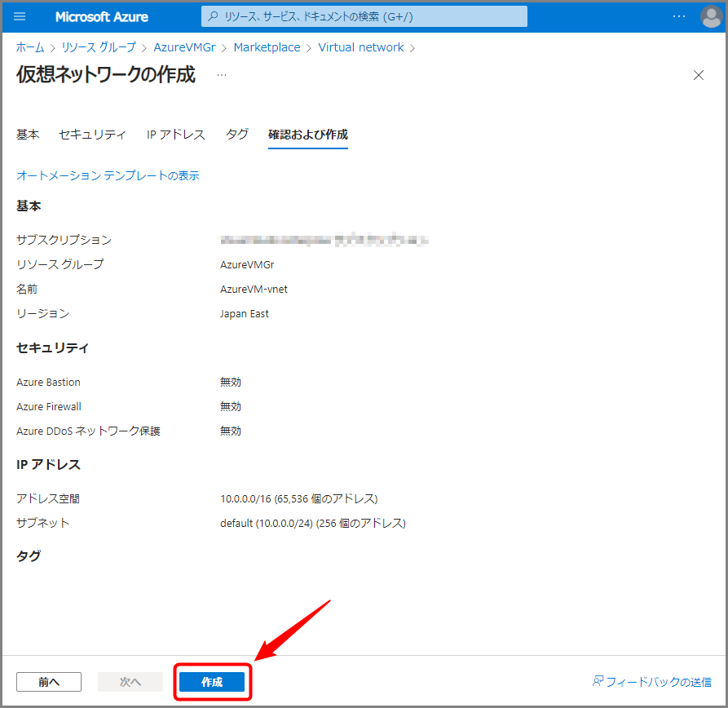Screen dimensions: 728x708
Task: Open フィードバックの送信 link
Action: (x=651, y=682)
